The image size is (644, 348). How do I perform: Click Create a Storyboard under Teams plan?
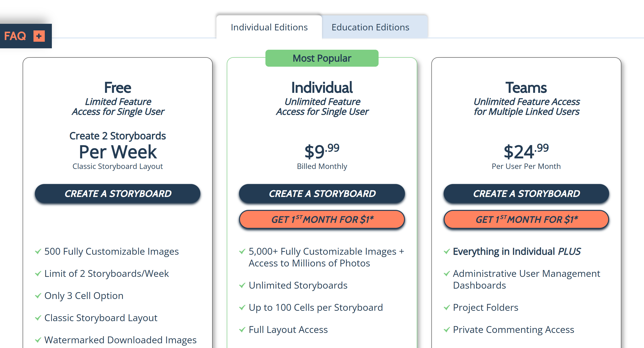526,194
